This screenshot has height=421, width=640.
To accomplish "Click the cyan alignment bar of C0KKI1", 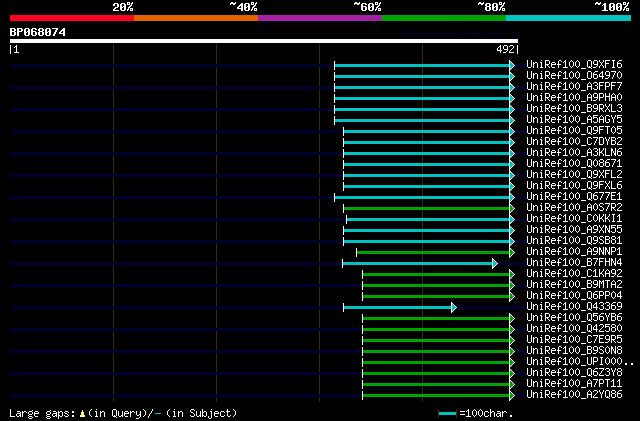I will 428,219.
